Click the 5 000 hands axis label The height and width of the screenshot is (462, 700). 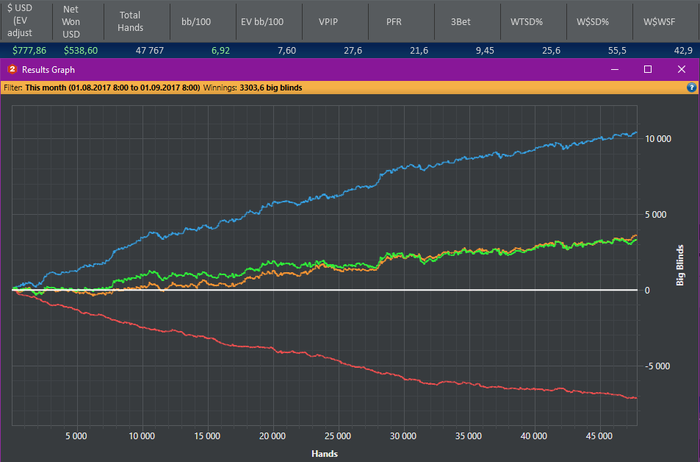(76, 436)
